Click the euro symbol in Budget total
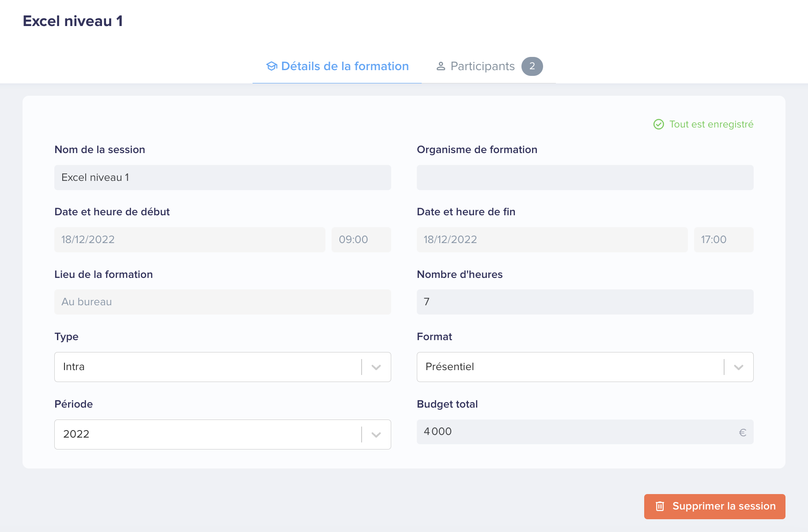Viewport: 808px width, 532px height. (x=743, y=432)
